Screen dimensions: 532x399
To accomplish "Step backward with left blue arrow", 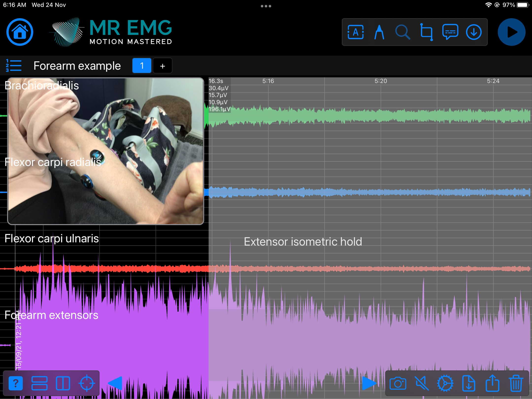I will coord(115,383).
